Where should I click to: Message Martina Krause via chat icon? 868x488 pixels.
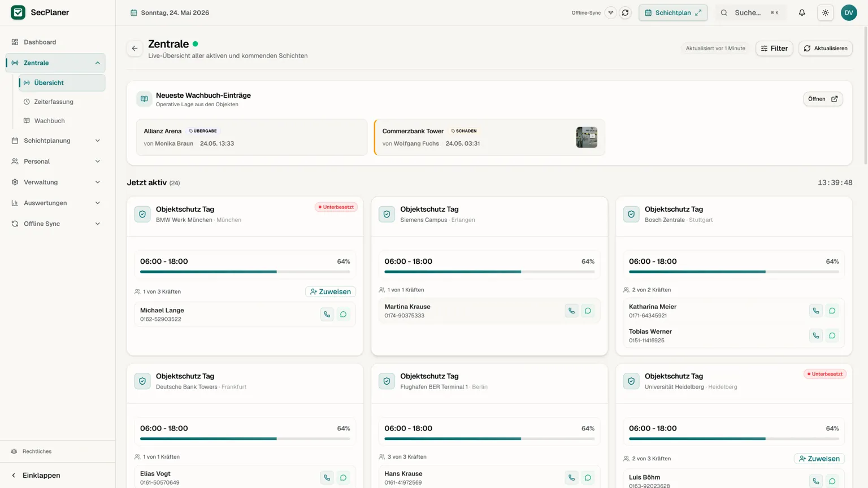tap(588, 311)
